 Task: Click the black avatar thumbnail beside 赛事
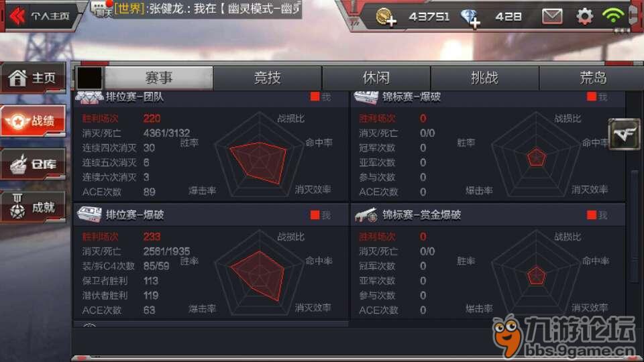point(89,78)
